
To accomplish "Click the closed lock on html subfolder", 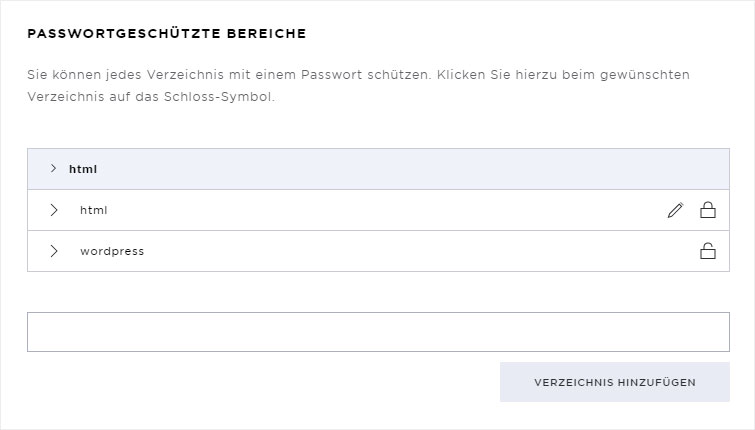I will pos(707,210).
